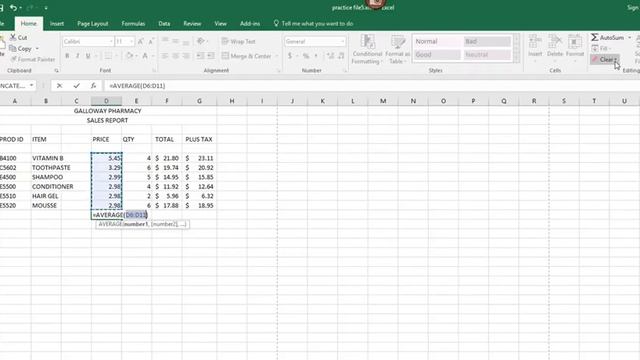Toggle Bold formatting
The height and width of the screenshot is (360, 640).
[67, 56]
